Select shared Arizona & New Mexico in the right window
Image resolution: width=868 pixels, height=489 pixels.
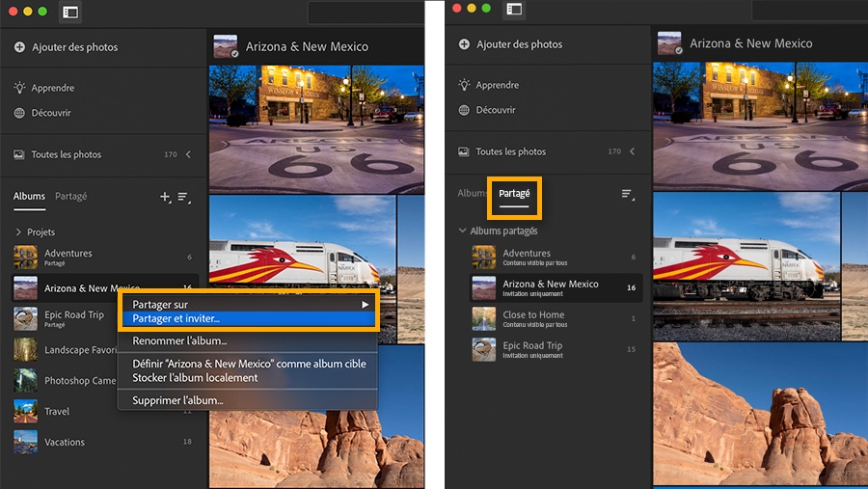[x=556, y=287]
